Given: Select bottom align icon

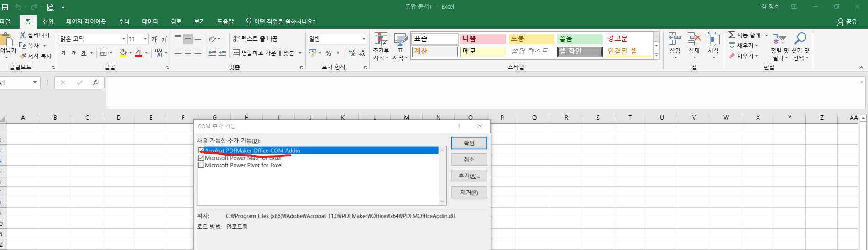Looking at the screenshot, I should click(198, 39).
